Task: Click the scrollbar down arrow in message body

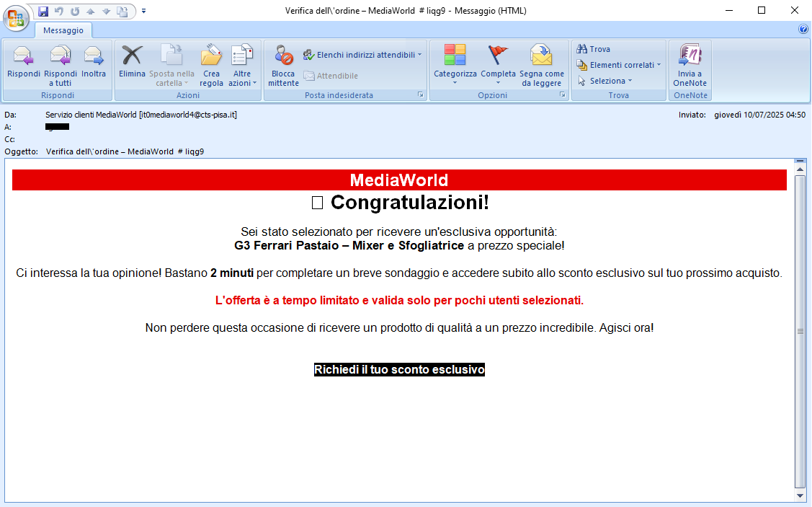Action: tap(800, 496)
